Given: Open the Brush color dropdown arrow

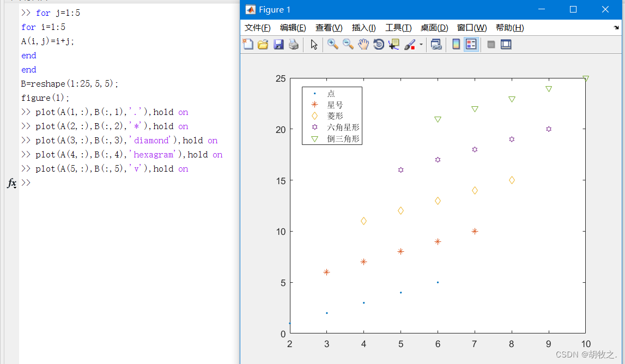Looking at the screenshot, I should click(421, 44).
